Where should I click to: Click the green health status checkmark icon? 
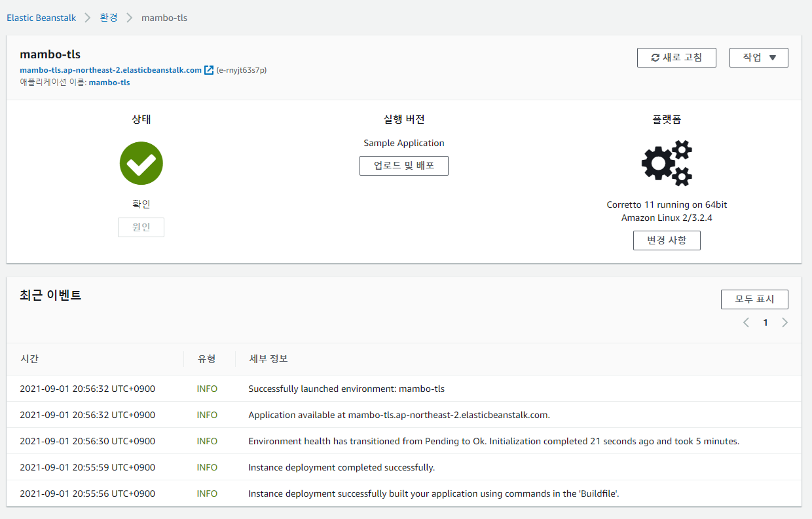tap(141, 163)
